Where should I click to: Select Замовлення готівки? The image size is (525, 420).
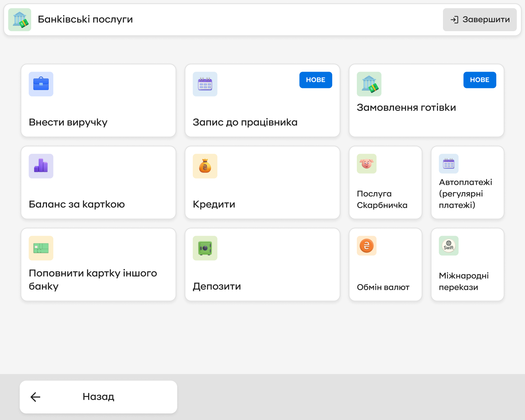pyautogui.click(x=427, y=100)
